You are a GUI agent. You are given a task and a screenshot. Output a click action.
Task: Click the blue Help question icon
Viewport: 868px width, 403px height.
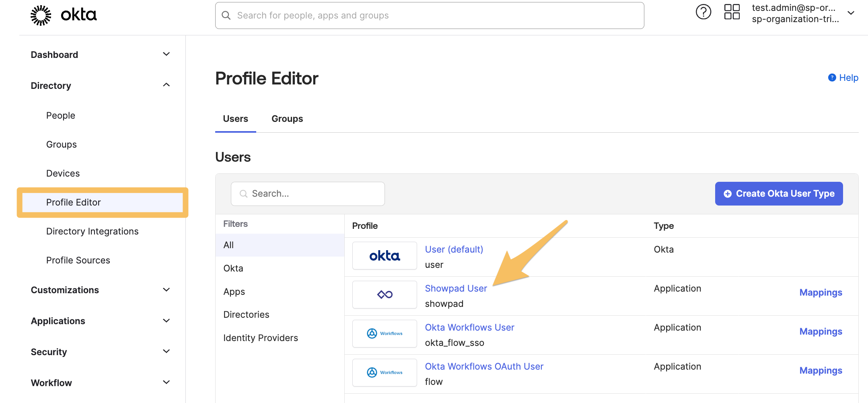pos(832,78)
